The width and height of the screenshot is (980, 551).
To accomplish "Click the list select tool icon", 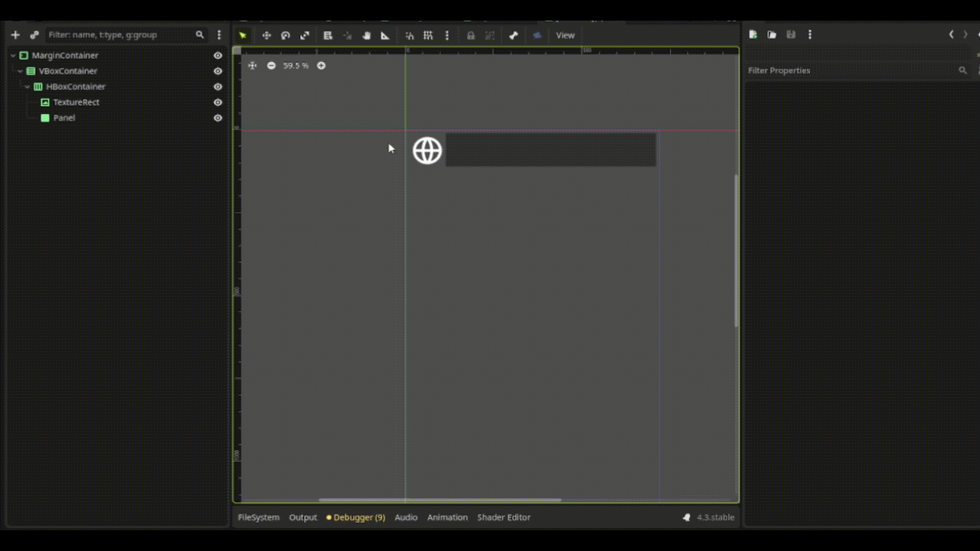I will tap(328, 35).
